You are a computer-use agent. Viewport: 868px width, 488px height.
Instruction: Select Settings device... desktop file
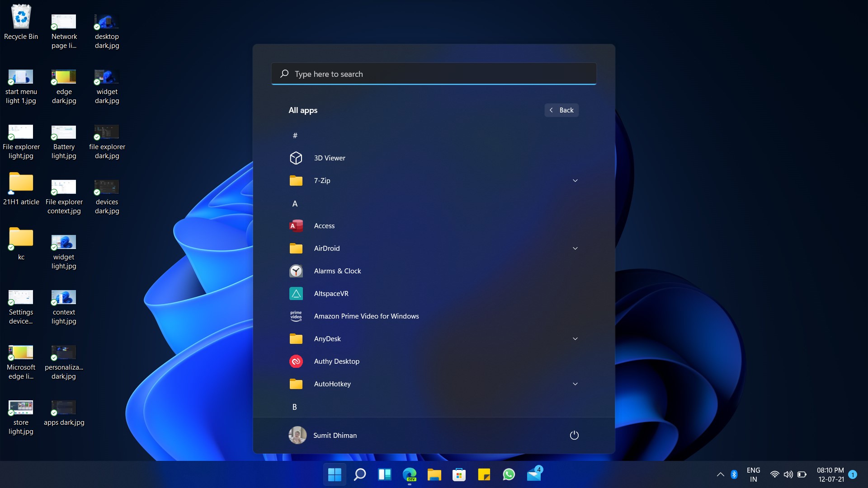(x=21, y=307)
